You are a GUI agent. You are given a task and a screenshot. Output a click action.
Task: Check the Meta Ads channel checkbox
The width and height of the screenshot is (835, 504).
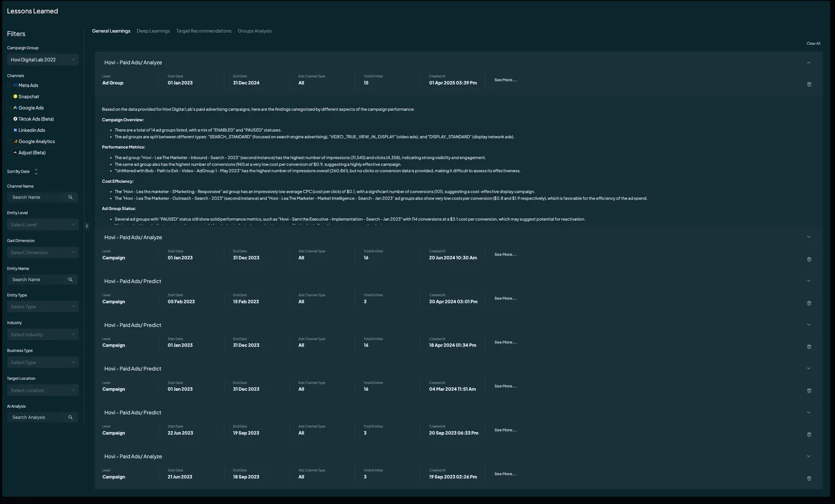pos(9,86)
